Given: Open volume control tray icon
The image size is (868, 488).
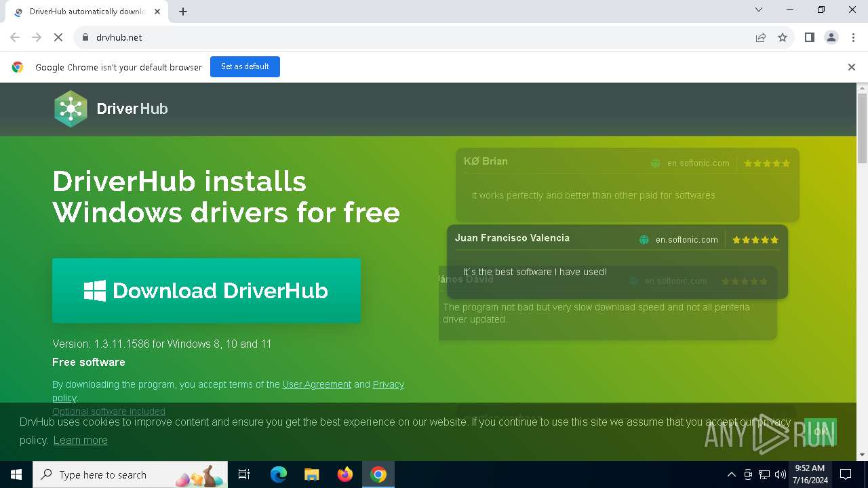Looking at the screenshot, I should pyautogui.click(x=780, y=474).
